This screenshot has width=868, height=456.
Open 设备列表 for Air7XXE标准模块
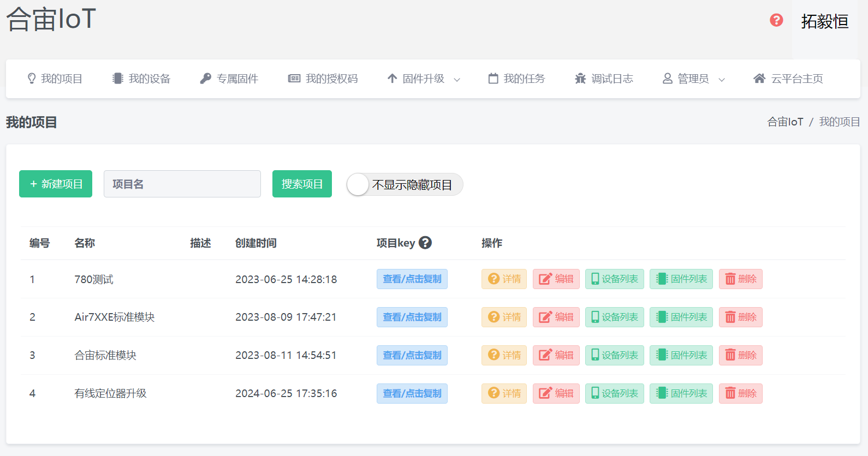click(614, 317)
